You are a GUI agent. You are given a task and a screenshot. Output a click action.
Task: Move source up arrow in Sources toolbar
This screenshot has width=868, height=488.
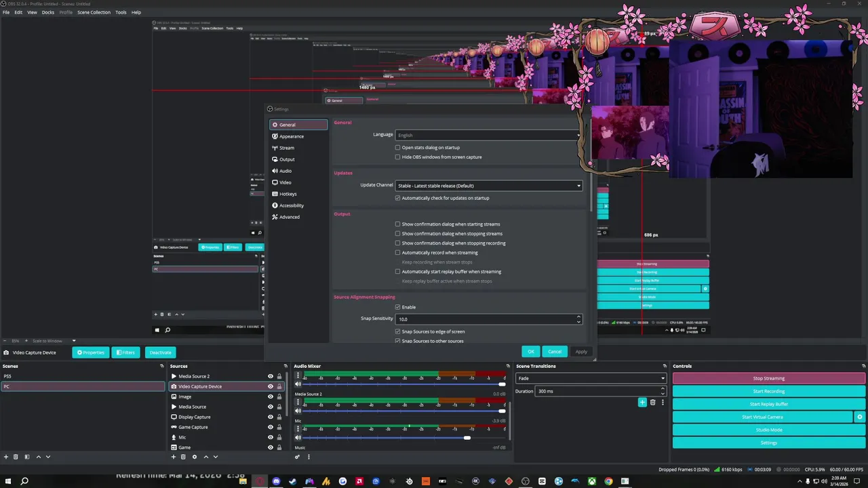tap(206, 457)
